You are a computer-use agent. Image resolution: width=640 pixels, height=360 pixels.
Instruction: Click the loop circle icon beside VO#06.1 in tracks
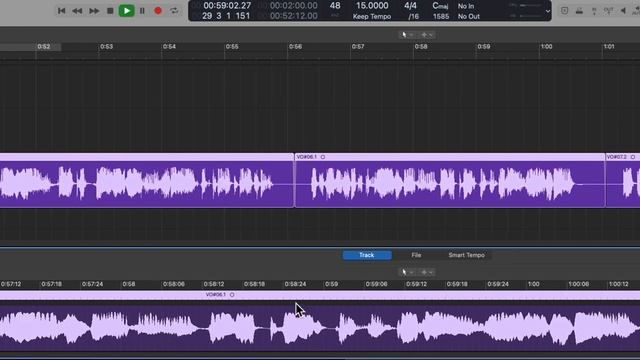(x=322, y=157)
